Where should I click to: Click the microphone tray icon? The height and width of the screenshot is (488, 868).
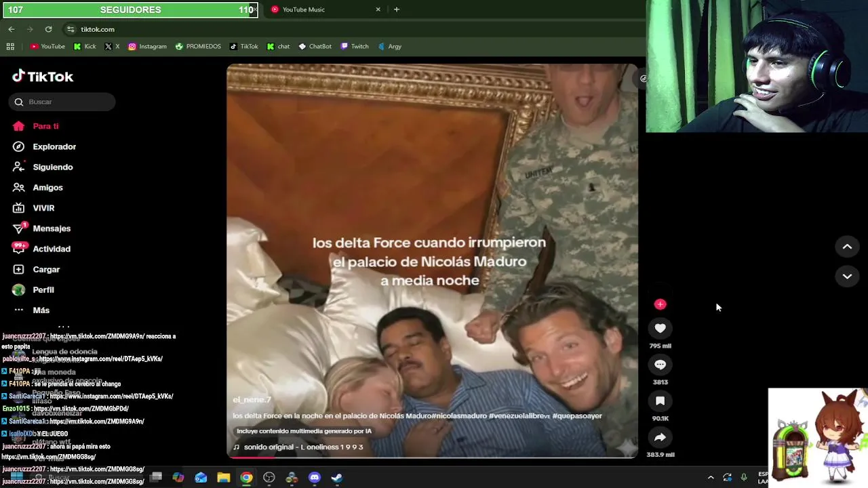click(x=744, y=478)
